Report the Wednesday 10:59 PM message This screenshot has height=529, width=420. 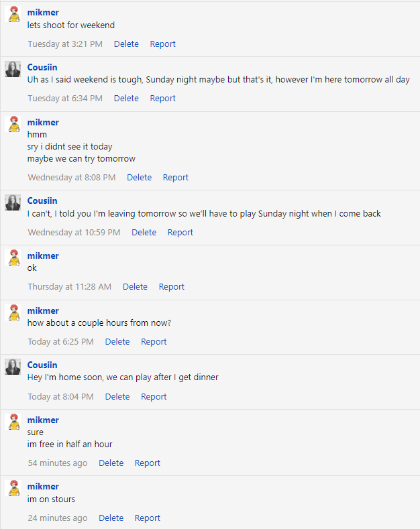click(180, 233)
